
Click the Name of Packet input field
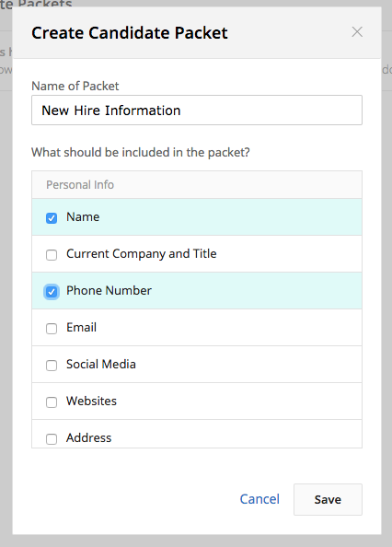point(197,111)
